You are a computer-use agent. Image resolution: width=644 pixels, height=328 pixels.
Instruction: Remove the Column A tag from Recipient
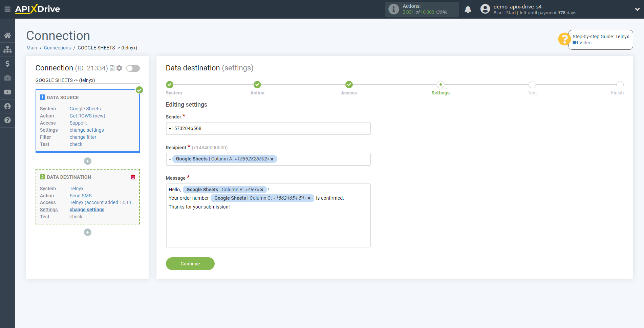click(x=272, y=159)
